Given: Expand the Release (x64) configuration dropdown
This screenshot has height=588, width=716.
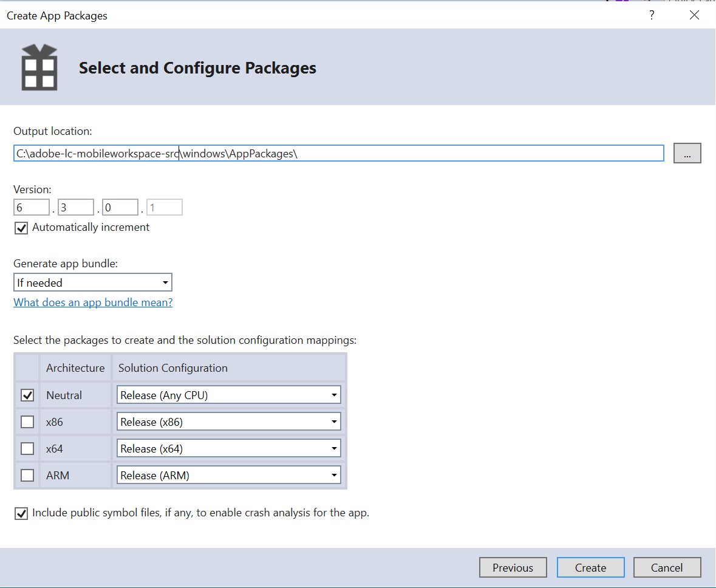Looking at the screenshot, I should 228,449.
